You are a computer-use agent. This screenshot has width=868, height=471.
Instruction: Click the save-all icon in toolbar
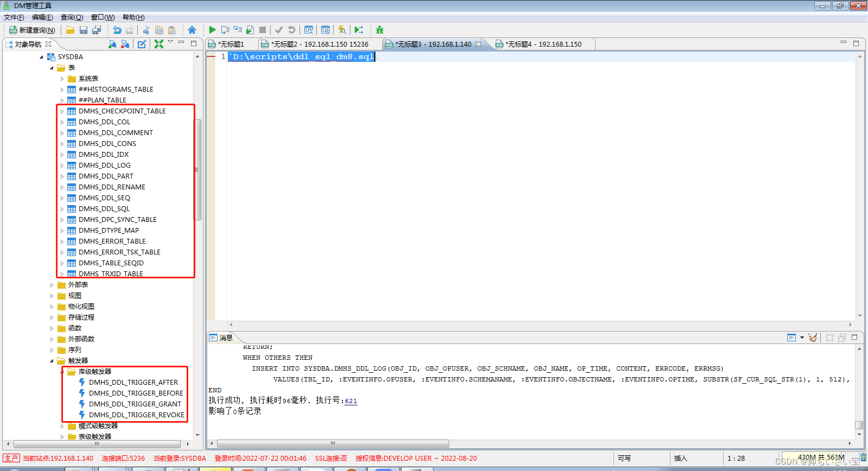pos(97,30)
